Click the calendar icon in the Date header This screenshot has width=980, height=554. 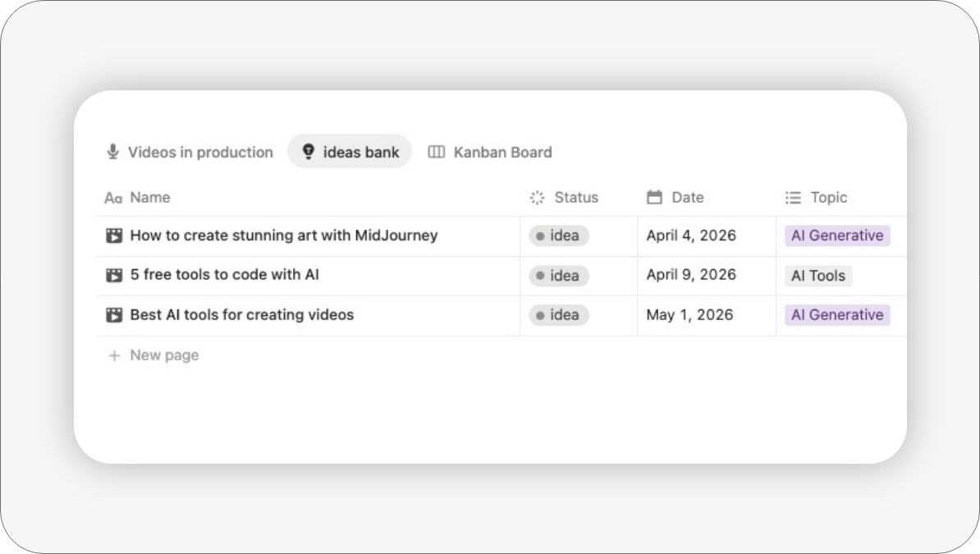pyautogui.click(x=654, y=197)
